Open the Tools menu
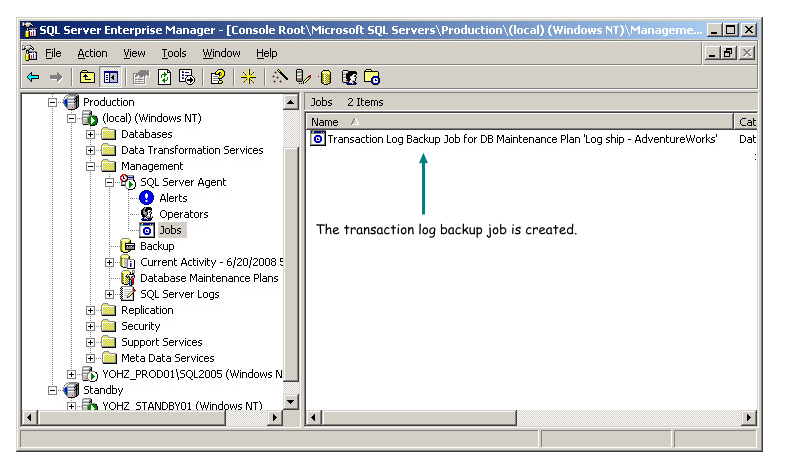Screen dimensions: 787x464 [x=174, y=53]
